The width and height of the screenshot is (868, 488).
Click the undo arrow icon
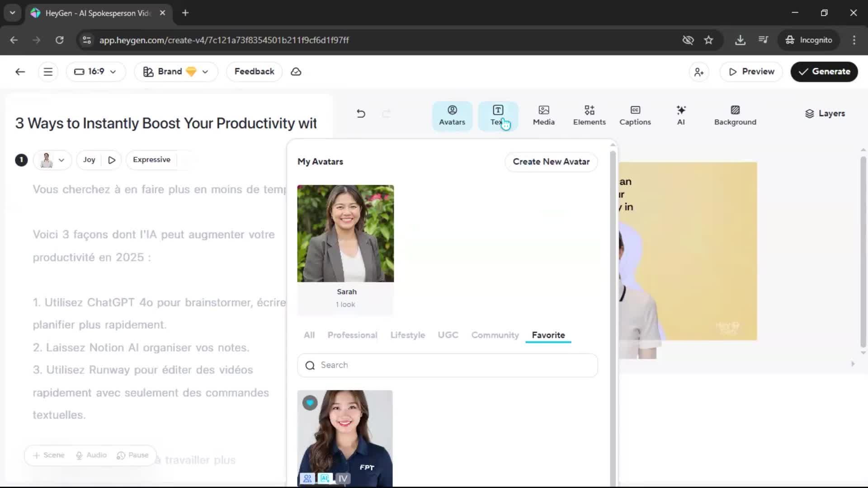coord(361,113)
